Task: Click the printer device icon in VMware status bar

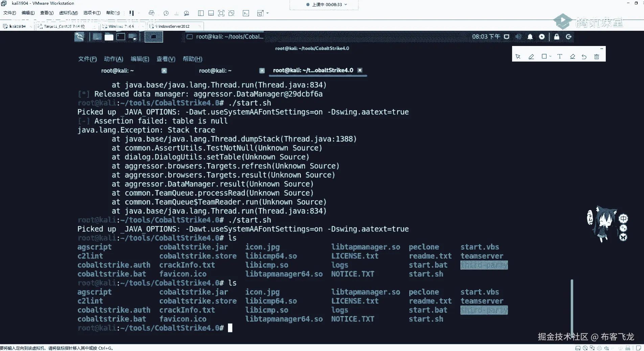Action: point(599,348)
